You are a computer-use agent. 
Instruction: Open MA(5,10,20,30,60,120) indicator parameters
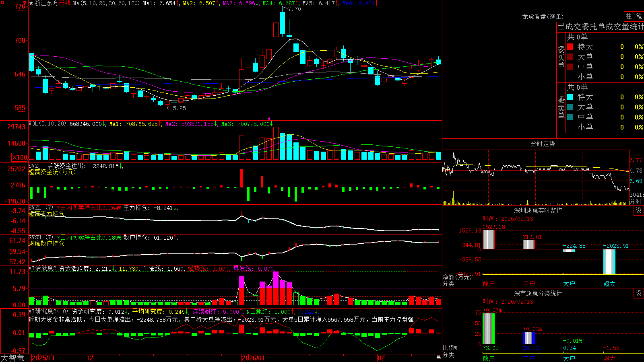[x=106, y=3]
